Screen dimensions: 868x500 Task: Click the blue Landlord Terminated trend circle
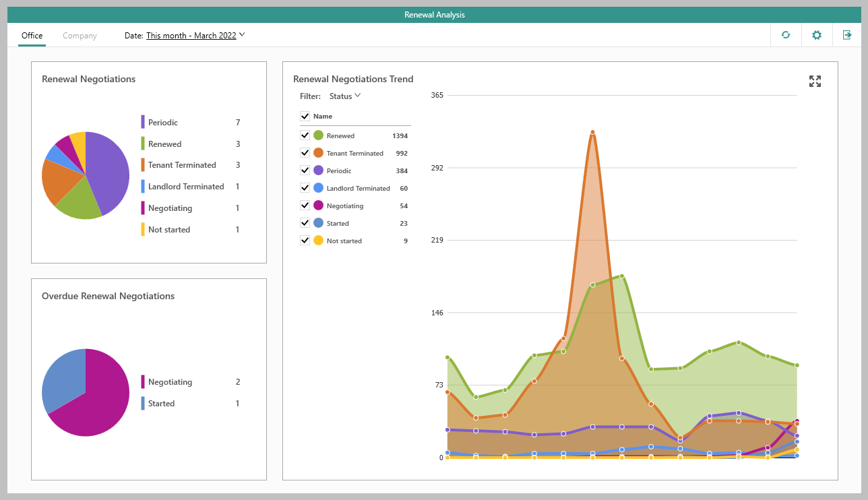coord(318,188)
